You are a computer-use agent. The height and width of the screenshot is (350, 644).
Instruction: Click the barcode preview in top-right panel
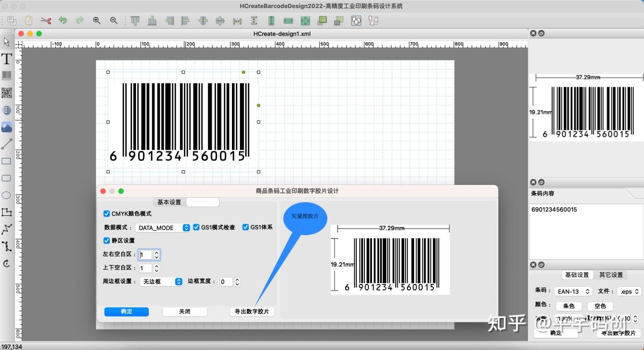(x=586, y=108)
